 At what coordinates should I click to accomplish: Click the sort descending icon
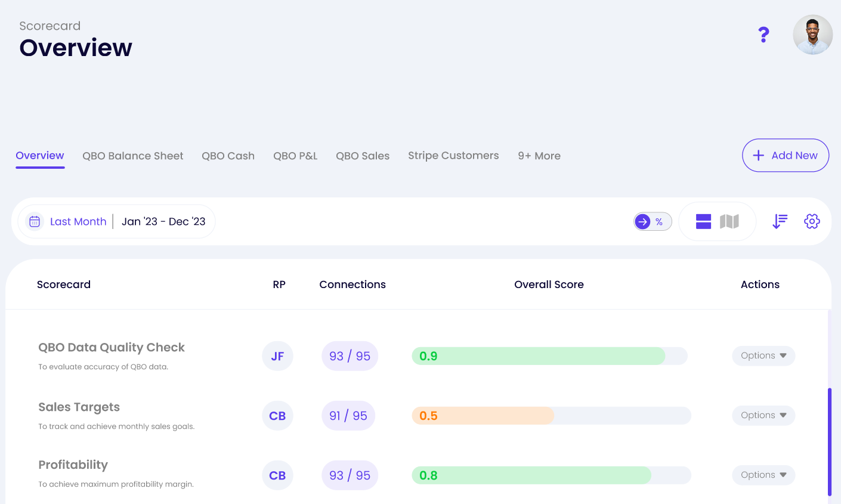tap(780, 221)
